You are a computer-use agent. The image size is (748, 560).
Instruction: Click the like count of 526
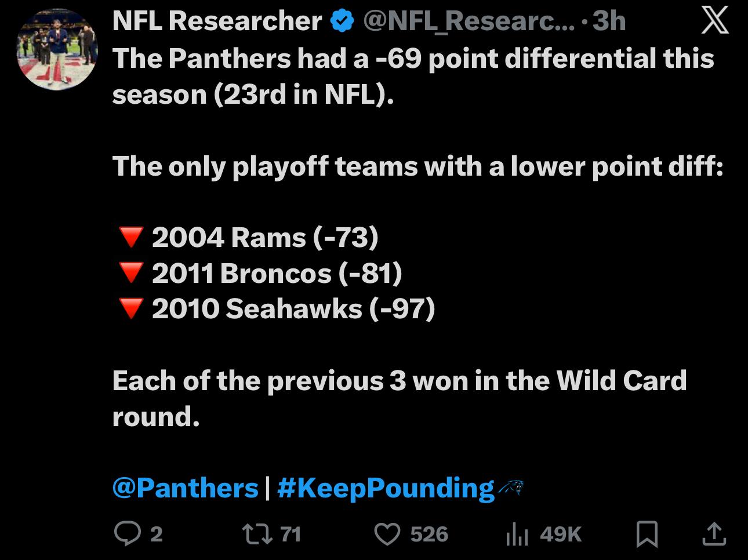pos(429,534)
